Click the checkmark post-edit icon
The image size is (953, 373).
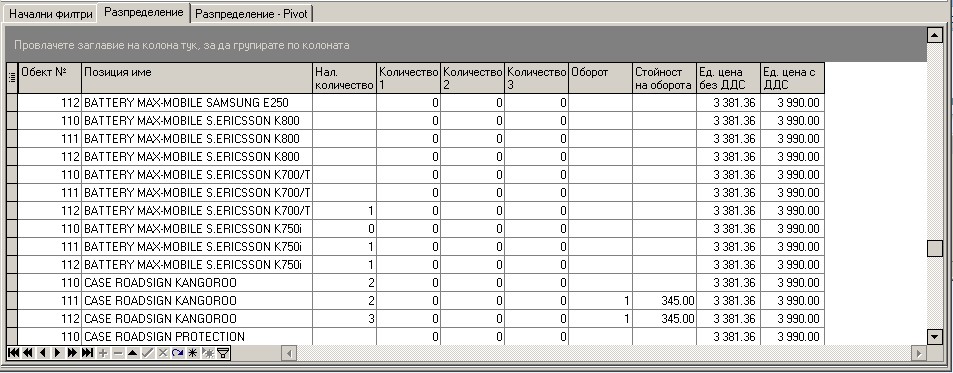(148, 352)
